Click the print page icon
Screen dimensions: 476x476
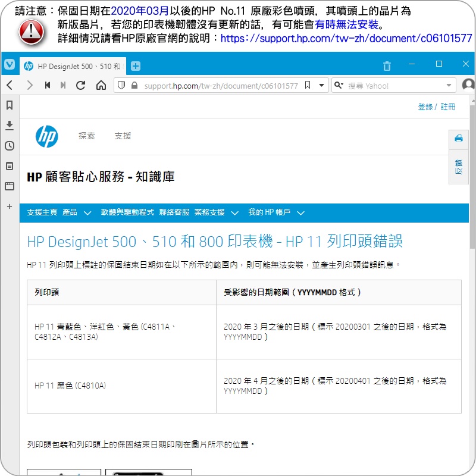[x=459, y=139]
